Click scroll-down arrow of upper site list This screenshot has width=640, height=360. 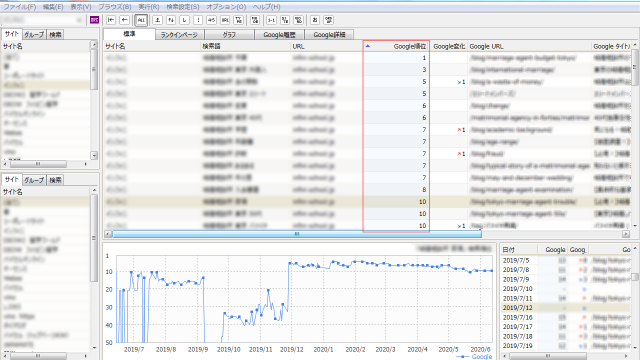point(94,156)
